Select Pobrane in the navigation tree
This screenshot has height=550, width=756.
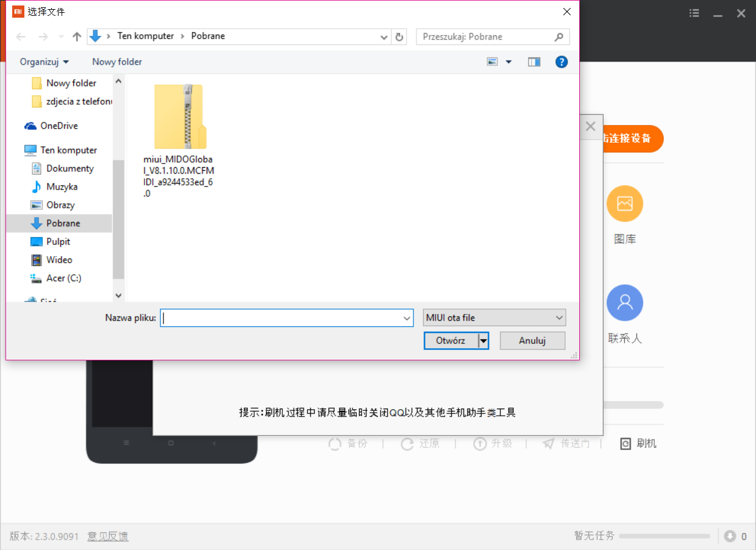point(63,223)
